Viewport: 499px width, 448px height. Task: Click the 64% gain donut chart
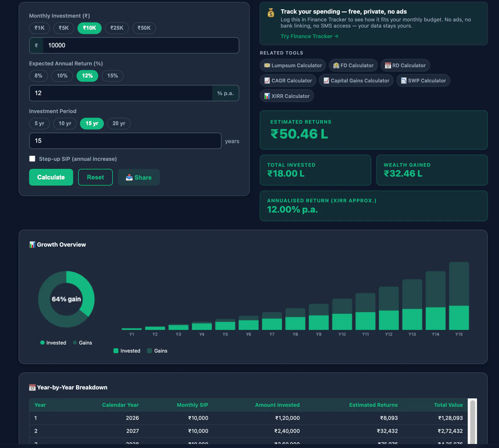pos(66,299)
